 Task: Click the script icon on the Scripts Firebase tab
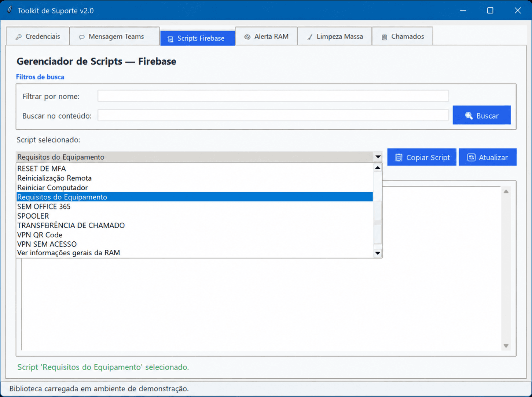coord(170,39)
